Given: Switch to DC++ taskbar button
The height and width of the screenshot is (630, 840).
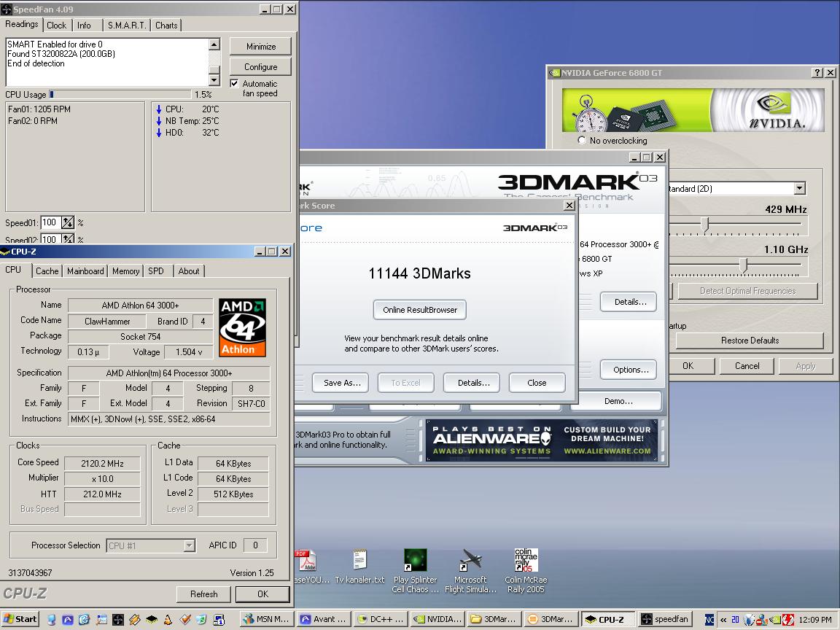Looking at the screenshot, I should tap(381, 619).
